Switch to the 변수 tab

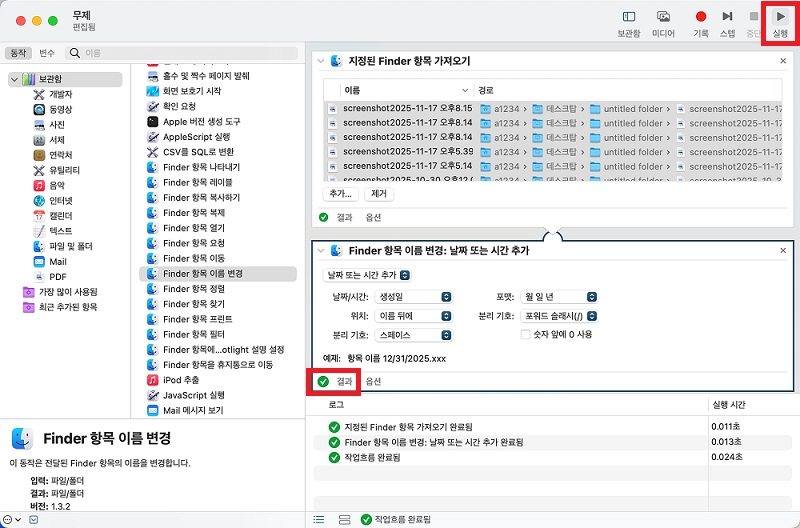click(x=46, y=53)
